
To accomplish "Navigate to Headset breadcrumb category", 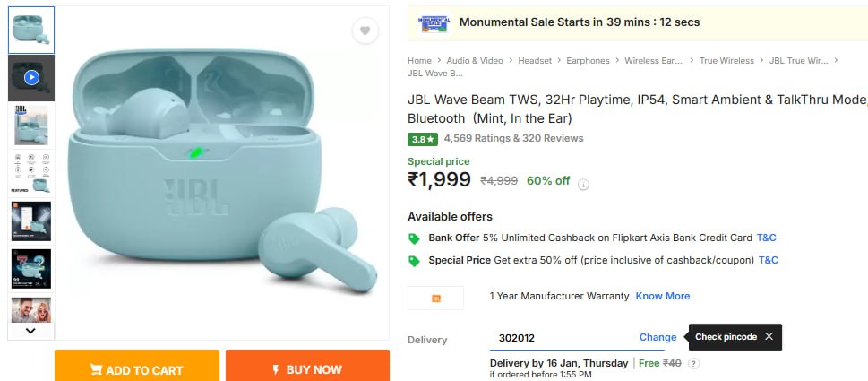I will pyautogui.click(x=535, y=61).
